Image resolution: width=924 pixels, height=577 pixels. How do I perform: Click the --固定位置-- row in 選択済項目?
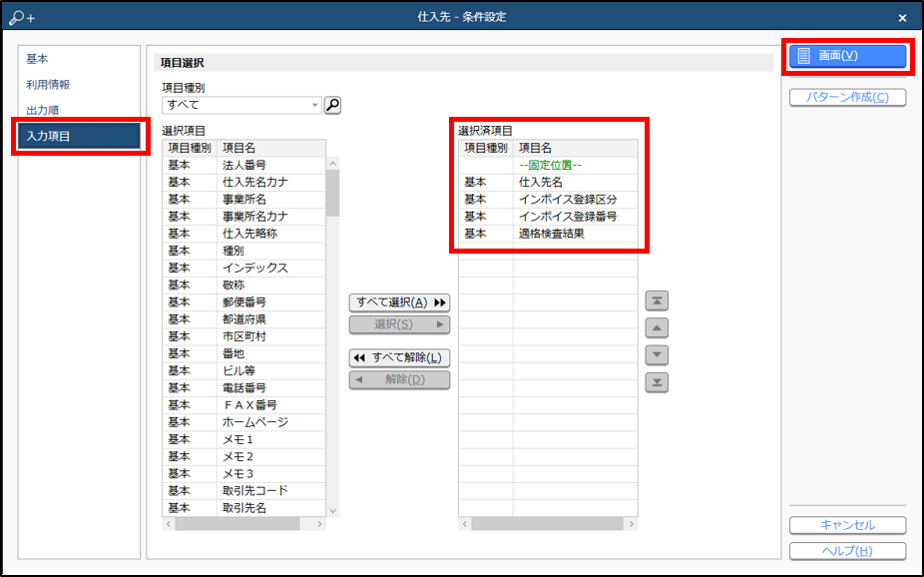click(548, 165)
